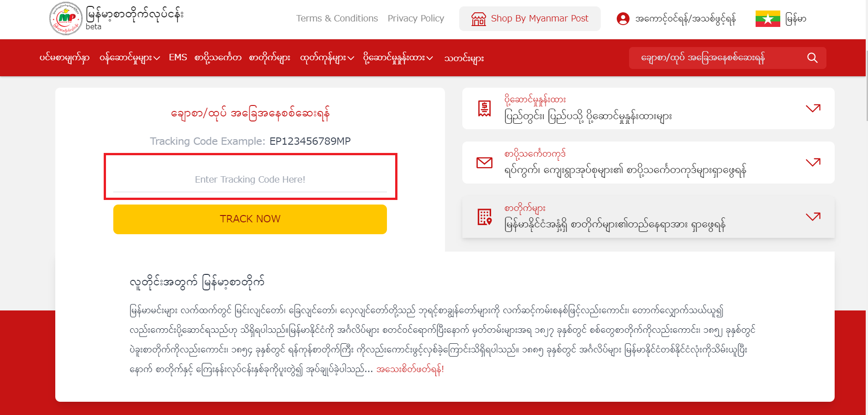
Task: Click the postage rates receipt icon
Action: [484, 109]
